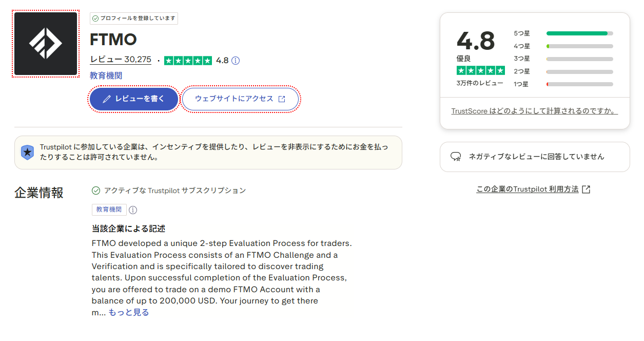Open the 教育機関 category link under FTMO
Image resolution: width=644 pixels, height=341 pixels.
(x=106, y=76)
